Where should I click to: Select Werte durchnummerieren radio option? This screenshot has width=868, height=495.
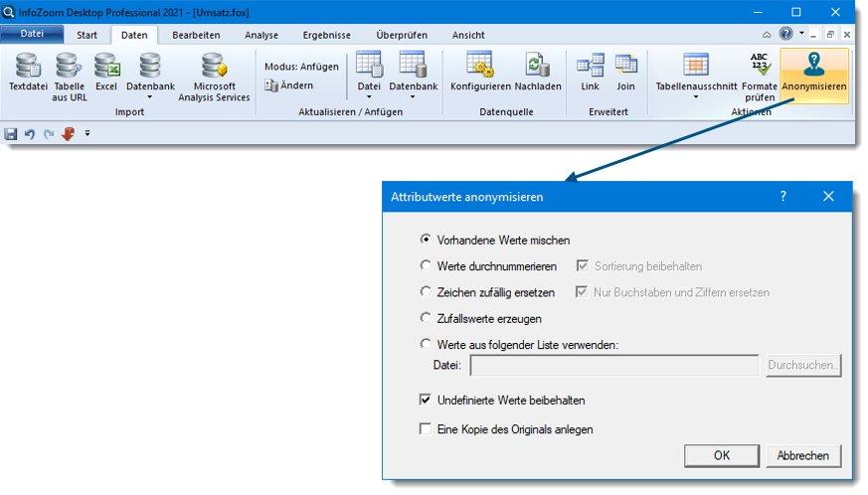[427, 265]
